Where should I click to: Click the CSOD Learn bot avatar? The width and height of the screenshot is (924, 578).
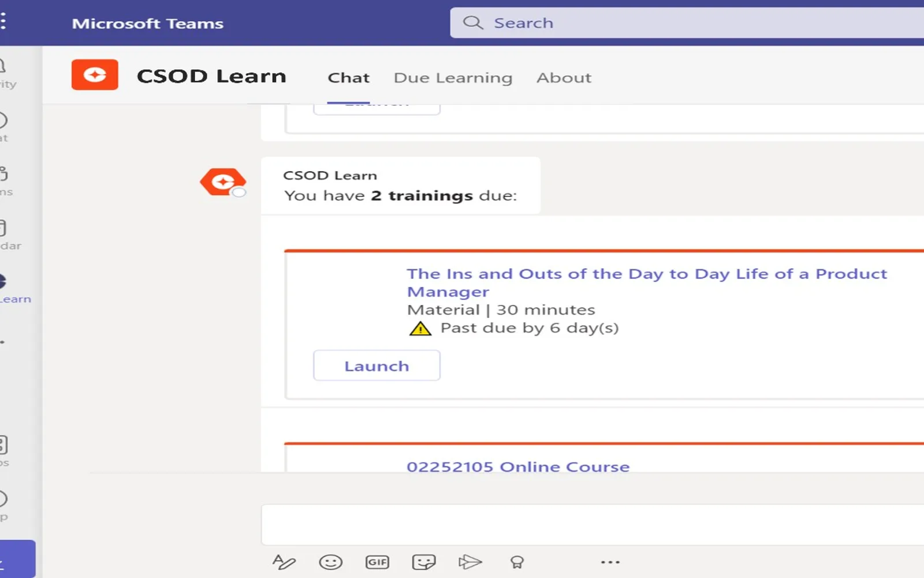click(x=223, y=182)
